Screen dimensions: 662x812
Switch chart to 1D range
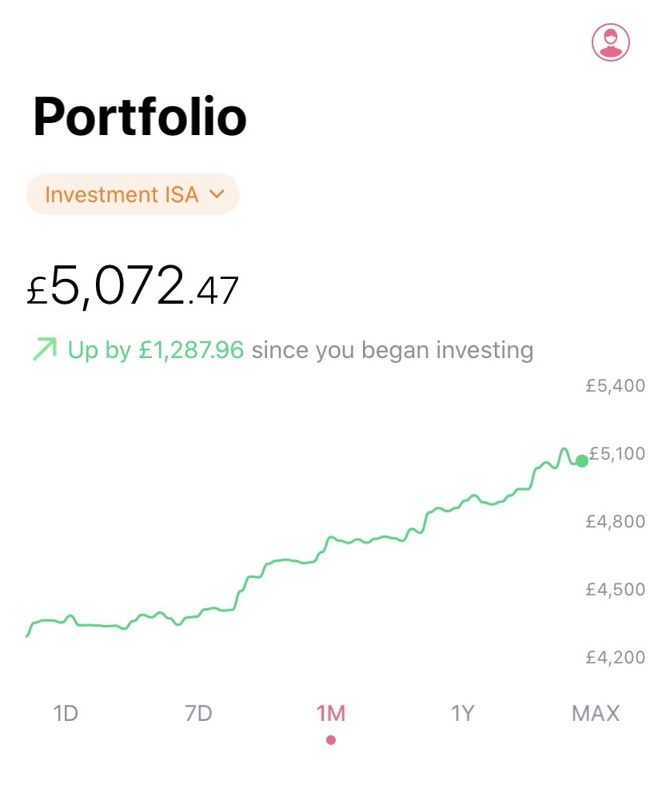[66, 713]
